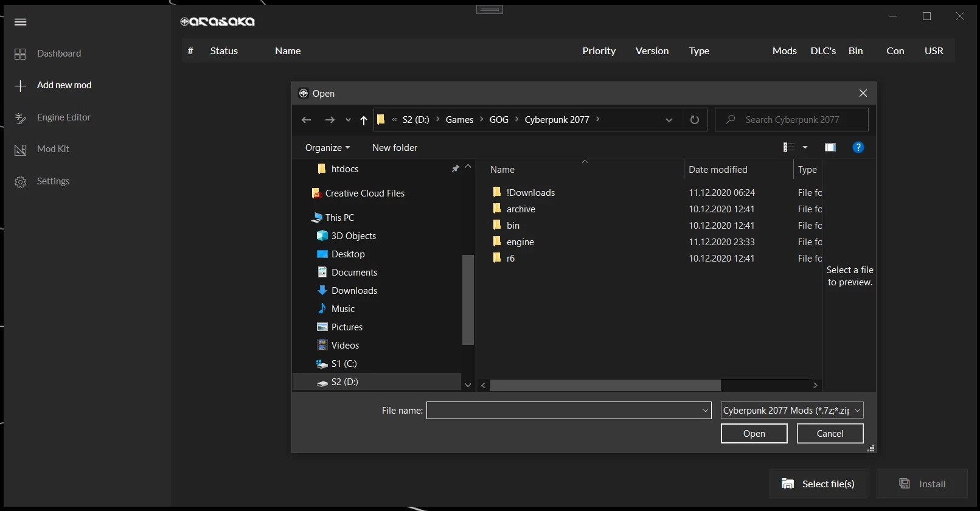This screenshot has height=511, width=980.
Task: Expand the address bar history dropdown
Action: pyautogui.click(x=669, y=120)
